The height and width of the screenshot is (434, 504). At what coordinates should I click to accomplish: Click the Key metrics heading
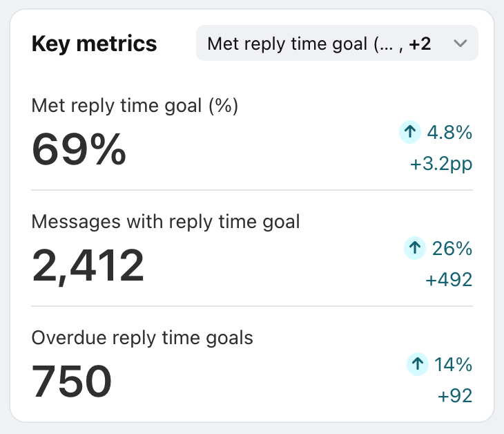click(x=95, y=44)
